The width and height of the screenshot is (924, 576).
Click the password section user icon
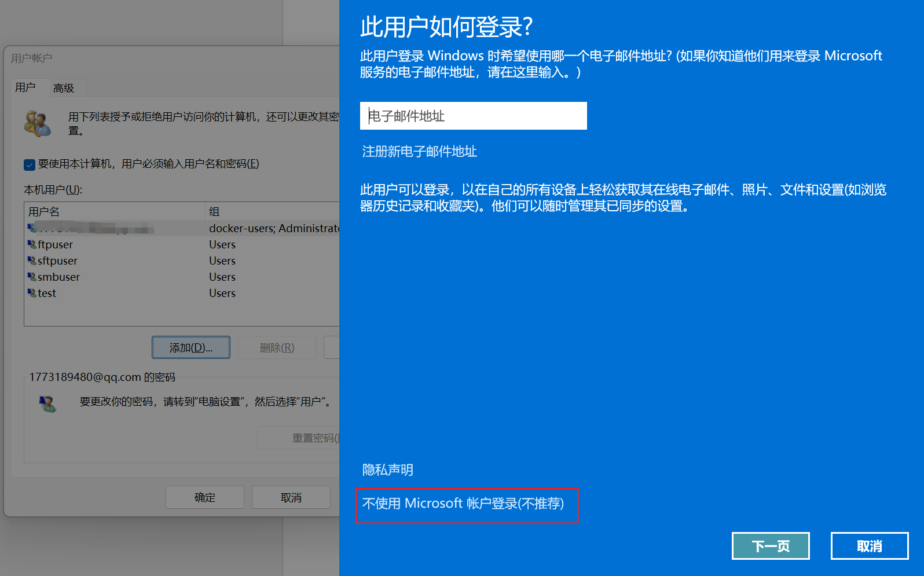(x=48, y=403)
